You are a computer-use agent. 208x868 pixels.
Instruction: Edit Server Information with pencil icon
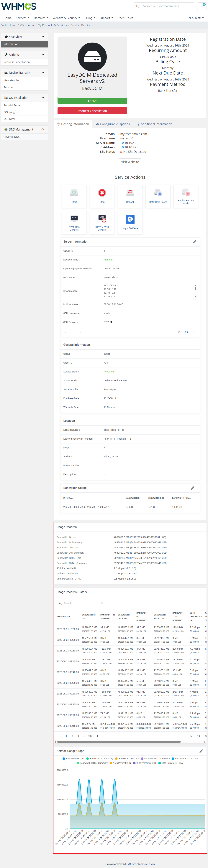coord(194,242)
